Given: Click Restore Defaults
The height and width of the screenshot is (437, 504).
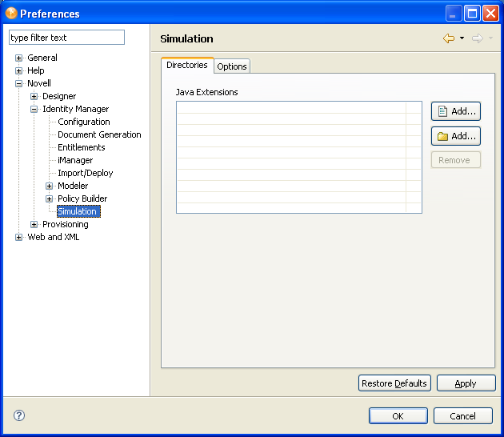Looking at the screenshot, I should click(x=394, y=383).
